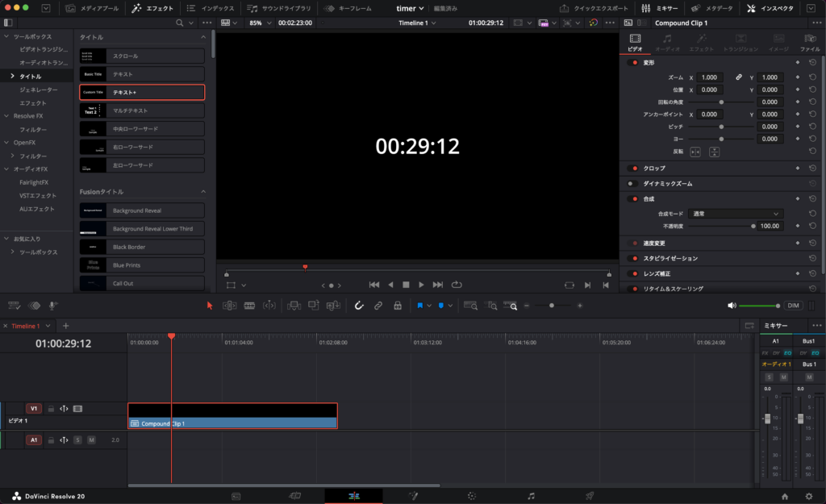Click the クイックエクスポート button
This screenshot has width=826, height=504.
[x=595, y=8]
